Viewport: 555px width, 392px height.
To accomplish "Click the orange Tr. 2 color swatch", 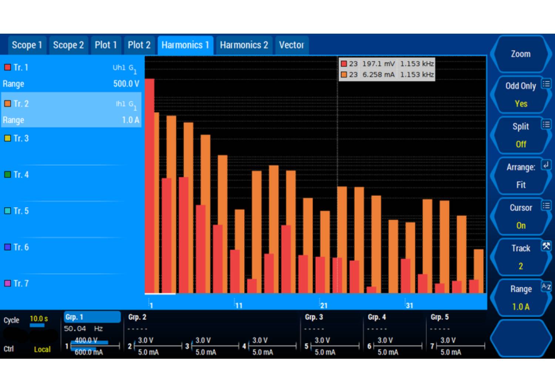I will (x=7, y=104).
